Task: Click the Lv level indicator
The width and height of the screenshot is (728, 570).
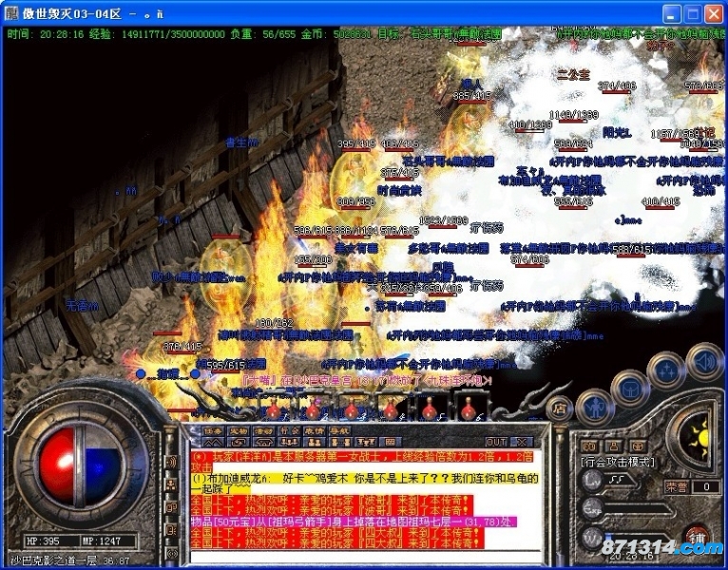Action: click(x=592, y=480)
